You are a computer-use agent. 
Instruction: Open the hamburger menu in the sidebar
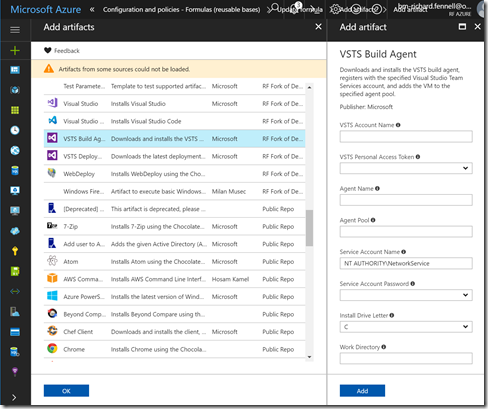[15, 30]
